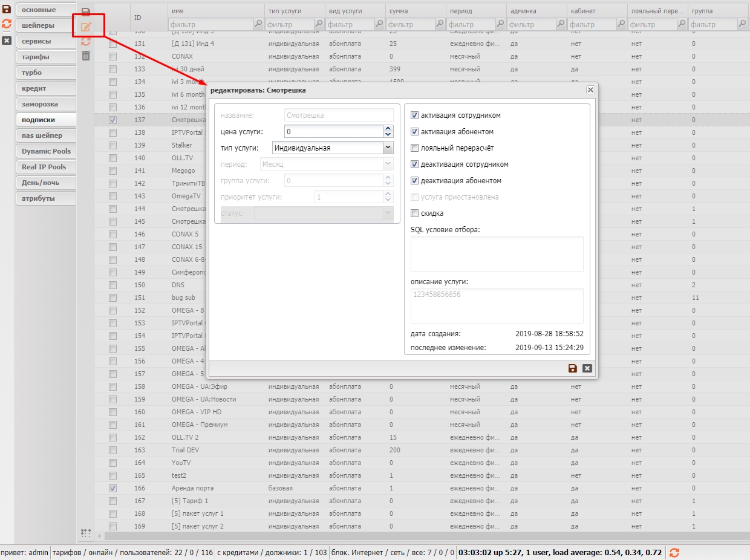Viewport: 750px width, 560px height.
Task: Click the edit pencil icon in the table toolbar
Action: [x=86, y=27]
